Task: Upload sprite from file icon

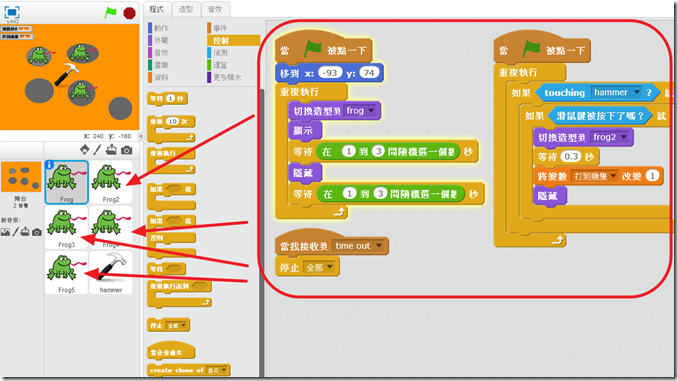Action: pos(112,150)
